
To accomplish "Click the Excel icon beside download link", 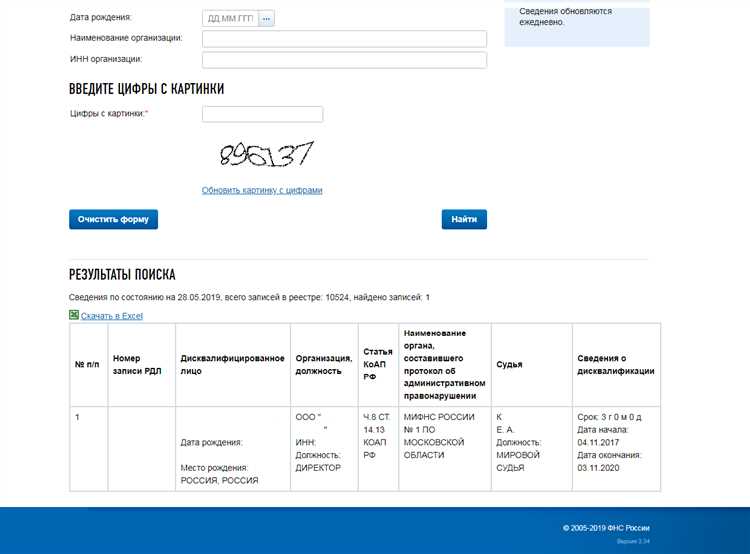I will pos(74,315).
